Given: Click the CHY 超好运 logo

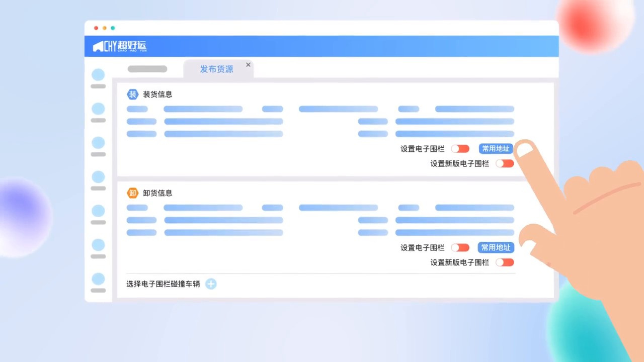Looking at the screenshot, I should click(x=120, y=47).
